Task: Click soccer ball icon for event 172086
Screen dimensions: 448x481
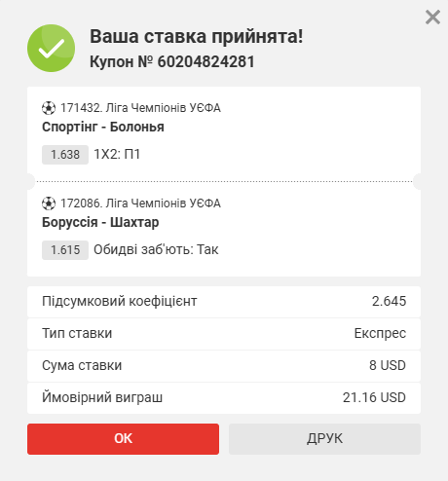Action: [x=49, y=203]
